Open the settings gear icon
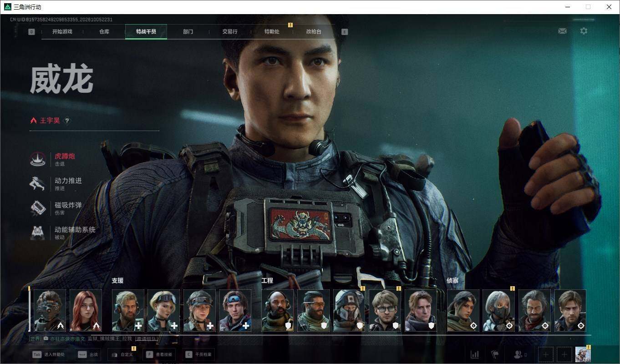The height and width of the screenshot is (364, 620). click(x=584, y=31)
